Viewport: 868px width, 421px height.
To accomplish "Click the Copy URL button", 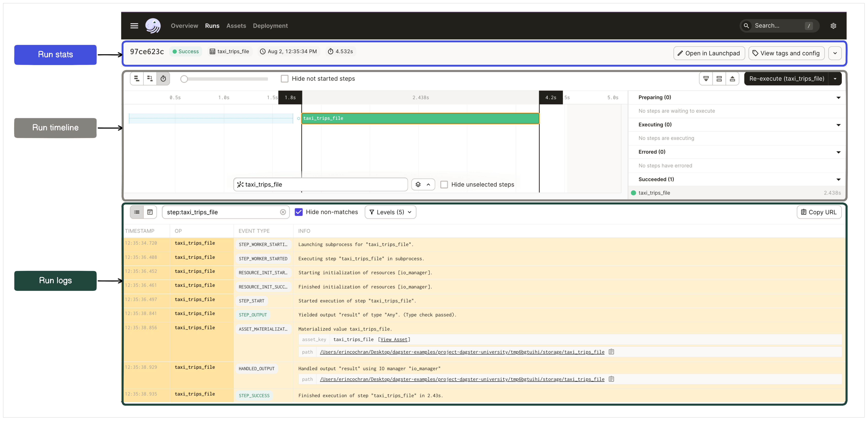I will [819, 212].
